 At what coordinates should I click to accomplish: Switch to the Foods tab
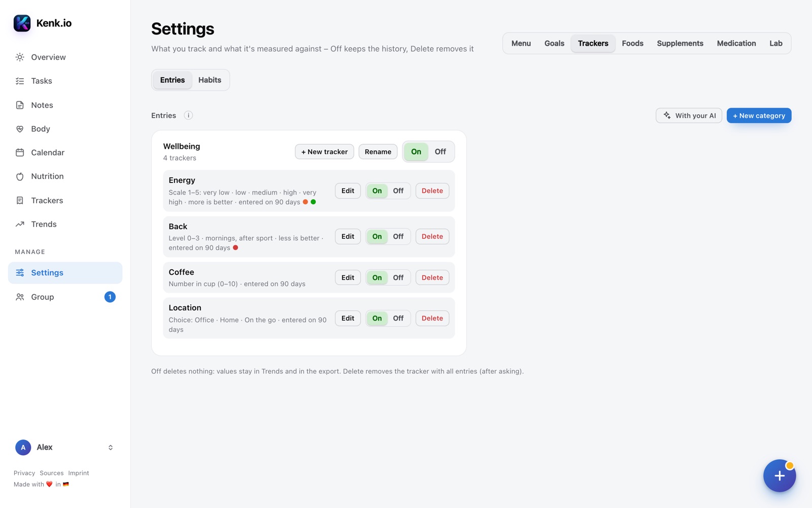[632, 44]
